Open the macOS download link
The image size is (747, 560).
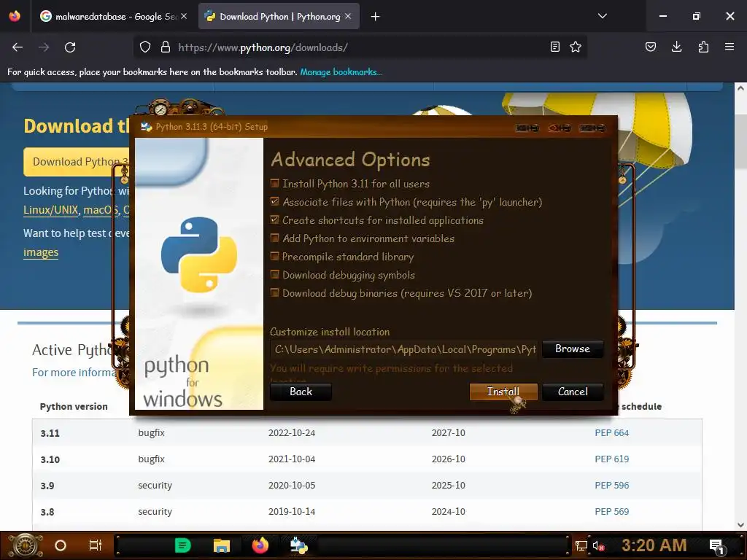(101, 210)
